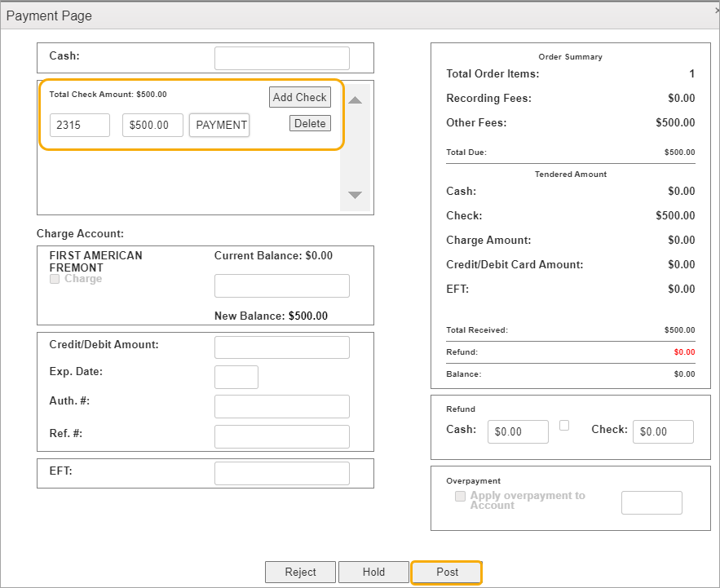
Task: Check the refund checkbox beside Cash
Action: 564,425
